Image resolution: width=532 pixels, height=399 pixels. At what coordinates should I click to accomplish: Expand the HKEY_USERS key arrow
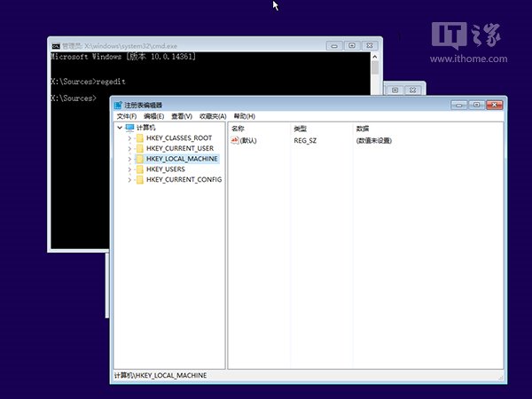[129, 168]
